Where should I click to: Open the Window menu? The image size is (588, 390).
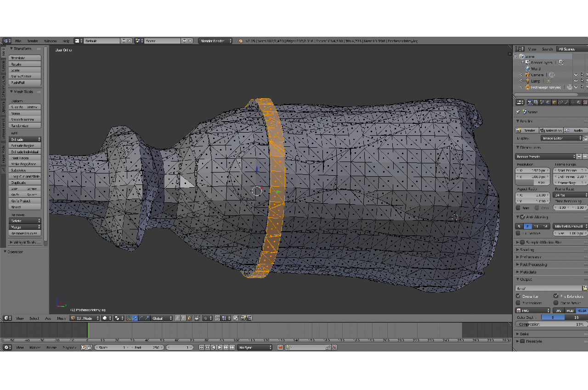[x=50, y=41]
